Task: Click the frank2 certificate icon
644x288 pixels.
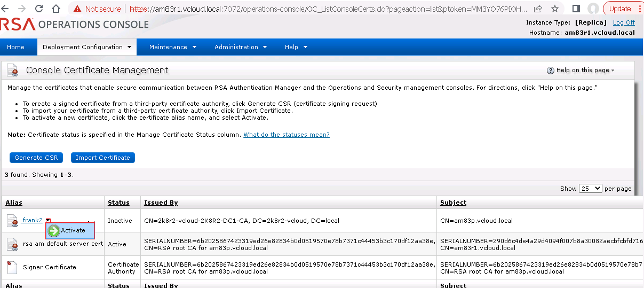Action: click(12, 220)
